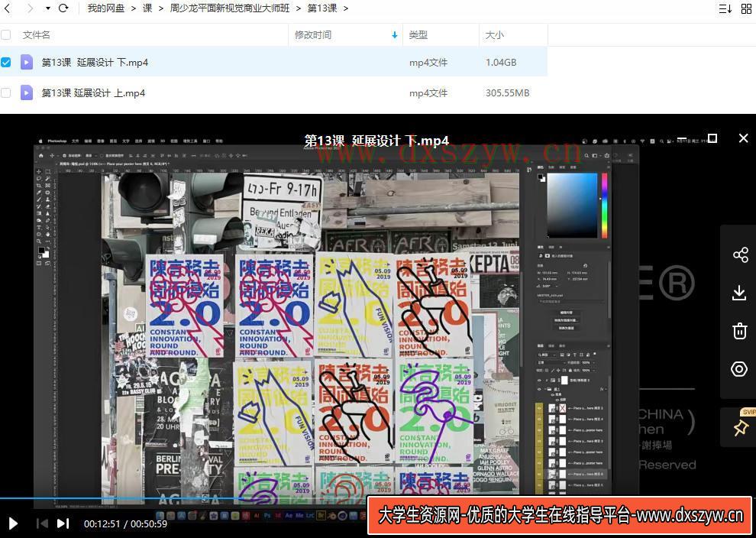756x538 pixels.
Task: Skip to the previous video
Action: click(x=43, y=523)
